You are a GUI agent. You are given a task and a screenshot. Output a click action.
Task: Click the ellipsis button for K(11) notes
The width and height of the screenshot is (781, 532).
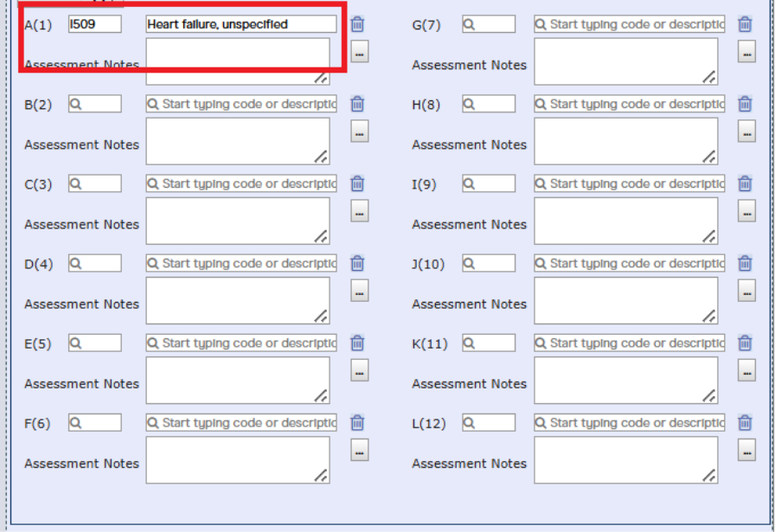pos(746,370)
